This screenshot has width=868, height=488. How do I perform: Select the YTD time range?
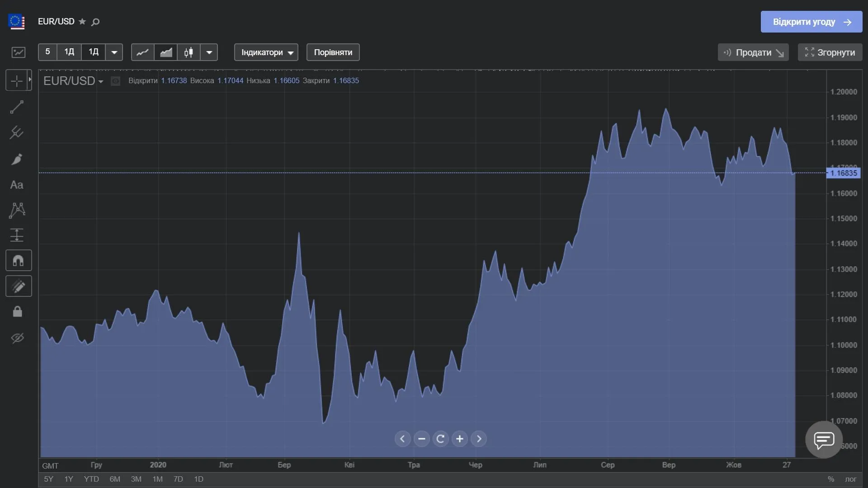pyautogui.click(x=91, y=479)
